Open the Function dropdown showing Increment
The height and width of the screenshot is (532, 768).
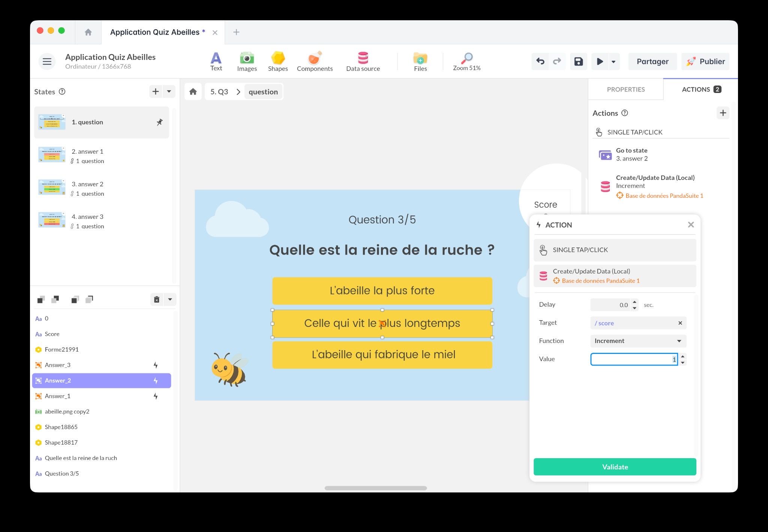(637, 341)
